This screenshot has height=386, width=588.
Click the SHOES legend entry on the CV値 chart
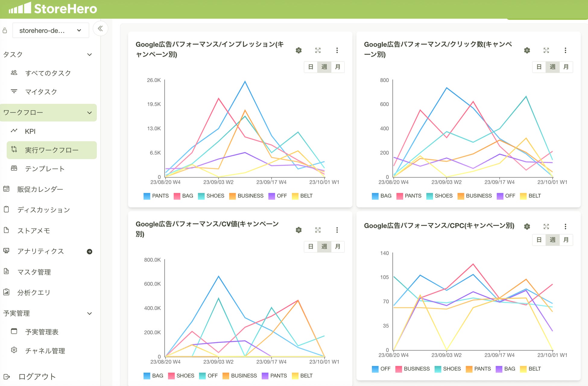[x=185, y=376]
